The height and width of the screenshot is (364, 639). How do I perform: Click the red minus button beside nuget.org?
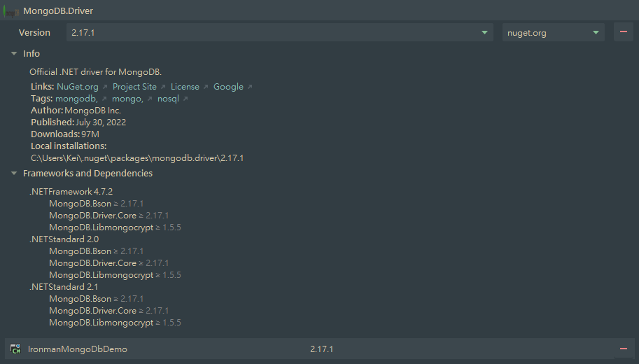coord(623,32)
